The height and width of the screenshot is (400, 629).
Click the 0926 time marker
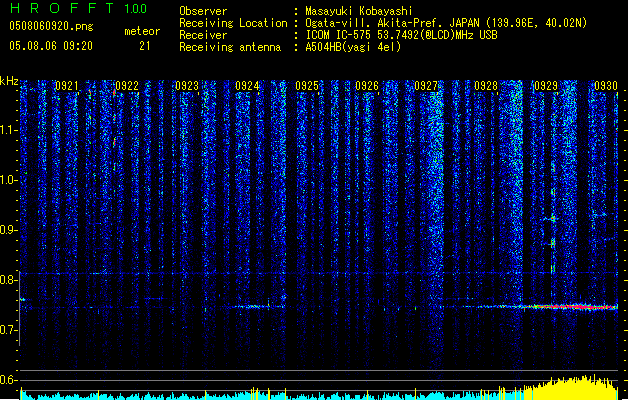click(x=367, y=86)
